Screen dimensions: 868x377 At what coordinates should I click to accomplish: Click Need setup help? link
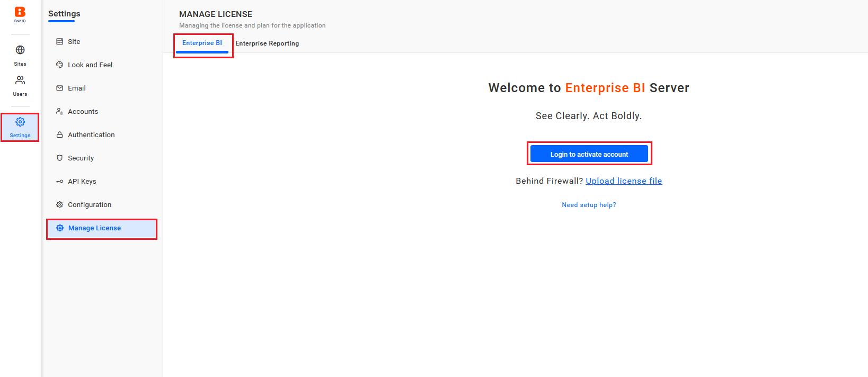pos(589,205)
